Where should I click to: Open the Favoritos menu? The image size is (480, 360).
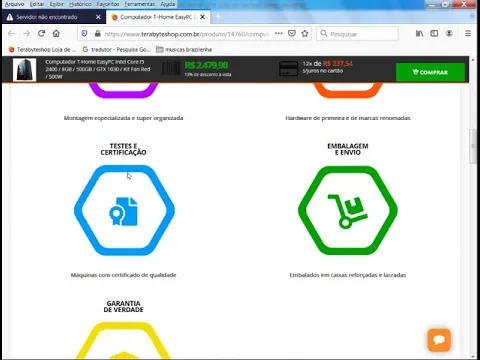coord(108,4)
